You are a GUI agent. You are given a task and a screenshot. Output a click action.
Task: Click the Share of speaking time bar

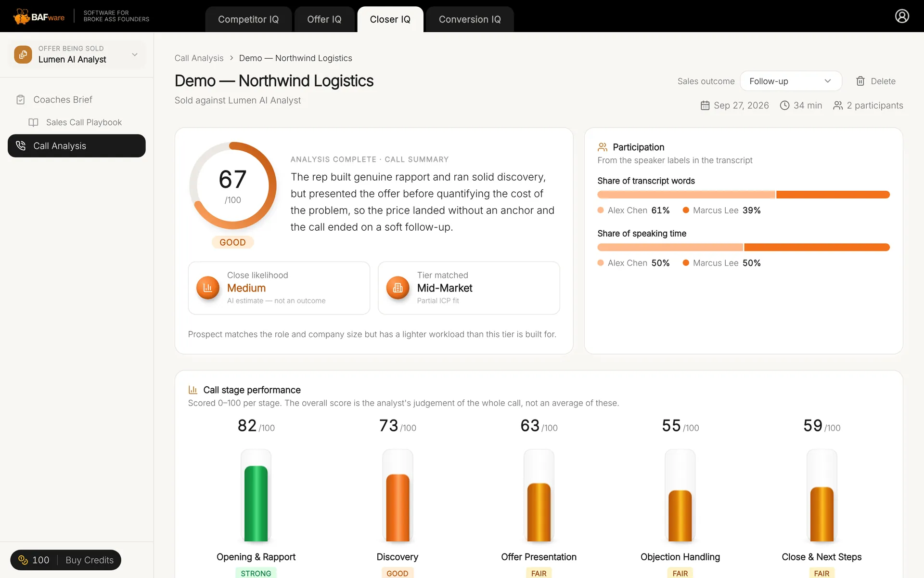[744, 247]
